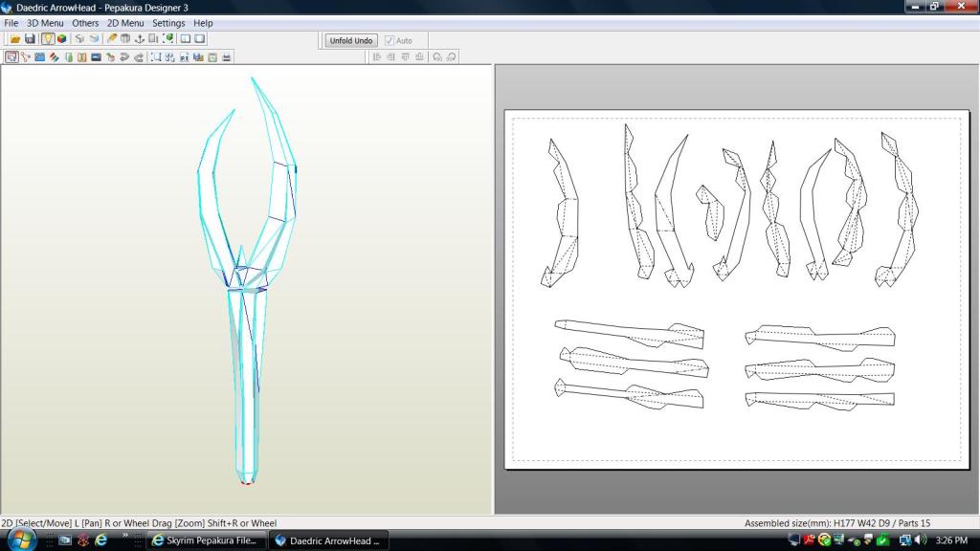The width and height of the screenshot is (980, 551).
Task: Click the align top parts icon
Action: pos(405,56)
